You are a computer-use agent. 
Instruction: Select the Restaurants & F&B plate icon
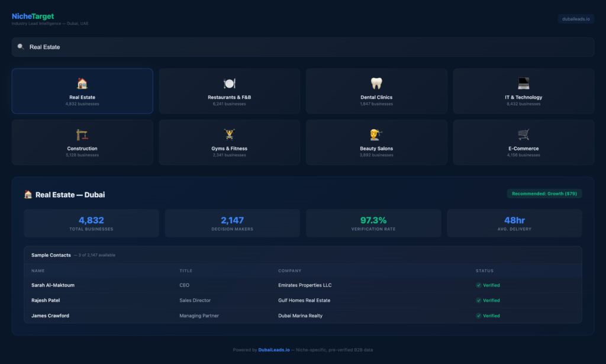click(x=229, y=84)
